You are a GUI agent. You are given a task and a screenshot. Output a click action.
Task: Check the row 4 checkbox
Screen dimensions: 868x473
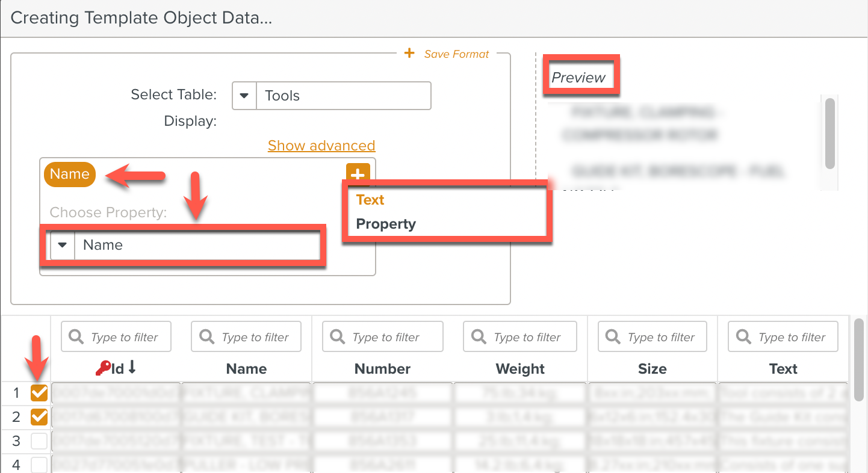pyautogui.click(x=39, y=465)
